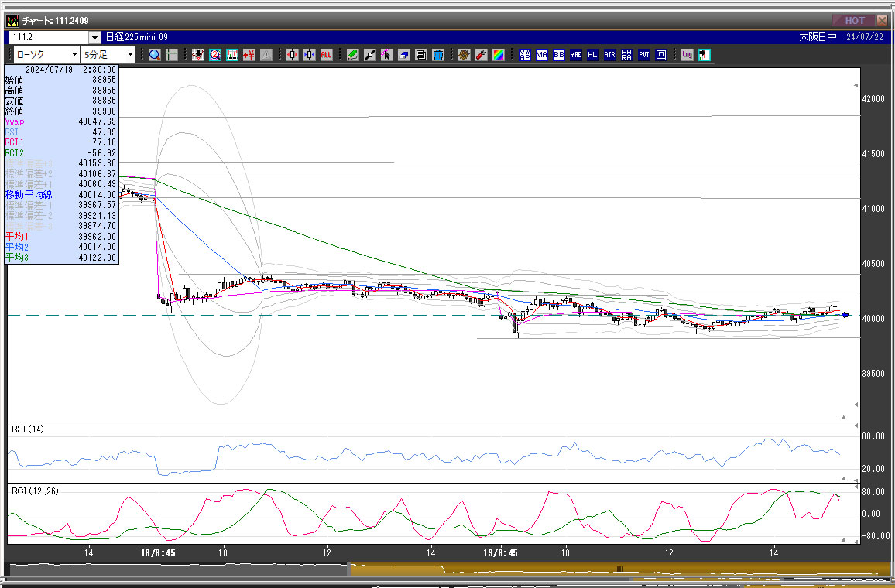The image size is (895, 588).
Task: Toggle the ATR indicator
Action: pos(609,55)
